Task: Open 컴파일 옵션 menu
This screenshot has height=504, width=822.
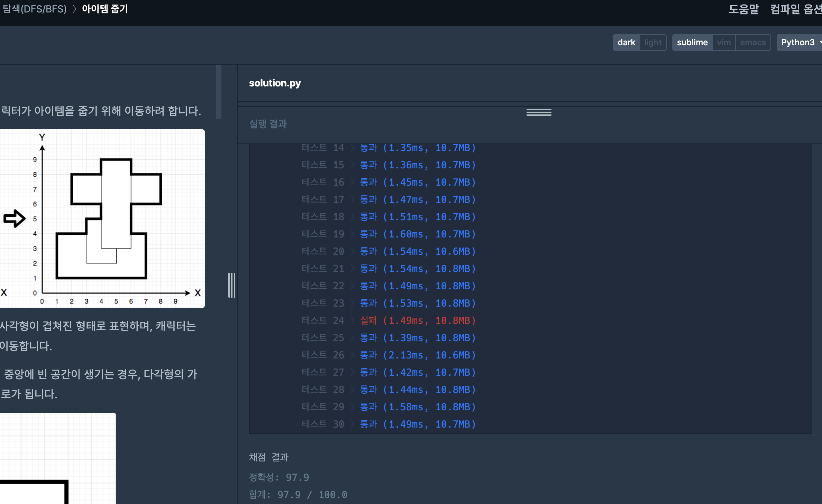Action: [x=796, y=9]
